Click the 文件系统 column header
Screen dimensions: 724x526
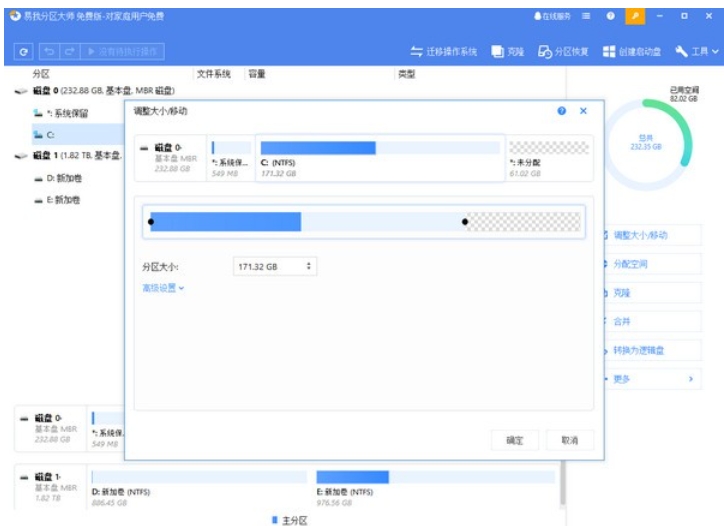(x=213, y=74)
